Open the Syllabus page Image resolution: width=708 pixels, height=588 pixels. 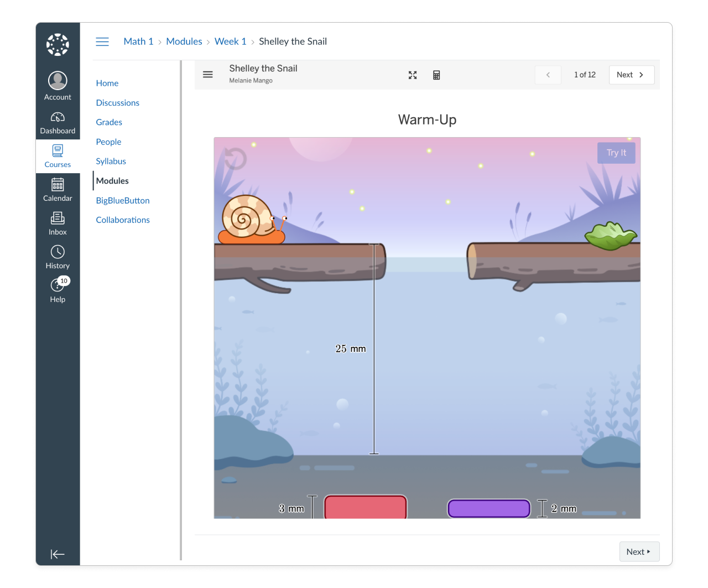coord(111,161)
